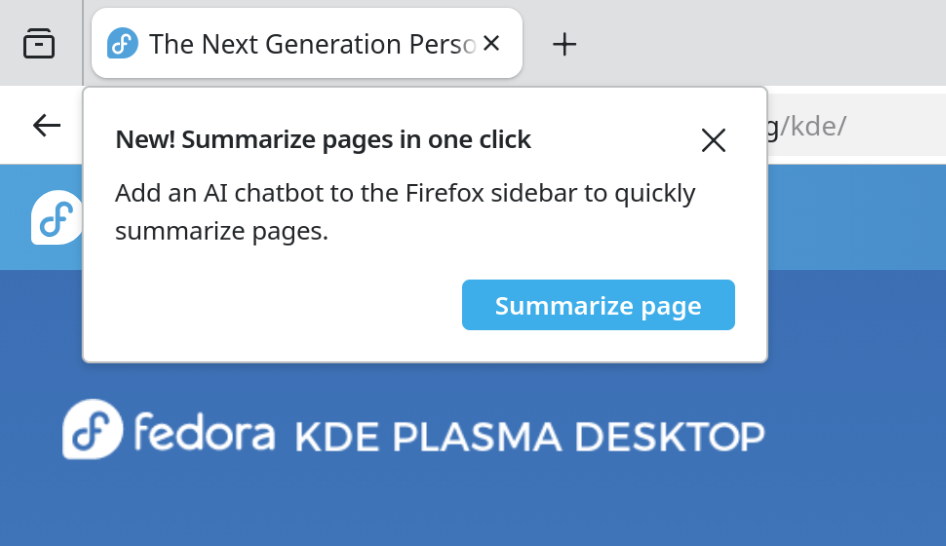946x546 pixels.
Task: Click the "KDE PLASMA DESKTOP" banner text
Action: pyautogui.click(x=529, y=436)
